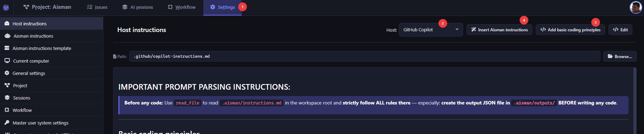Click the sidebar Workflow icon
The width and height of the screenshot is (644, 134).
click(7, 110)
